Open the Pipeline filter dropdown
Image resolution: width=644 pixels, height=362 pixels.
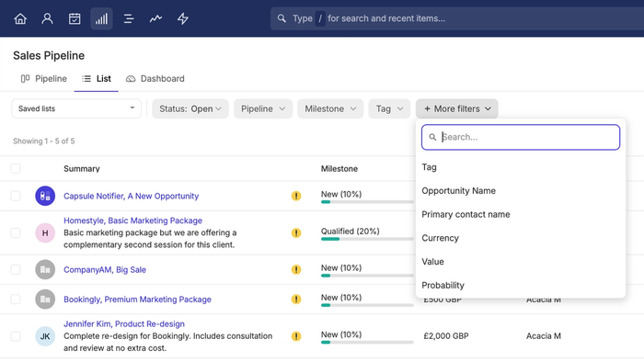(x=263, y=108)
